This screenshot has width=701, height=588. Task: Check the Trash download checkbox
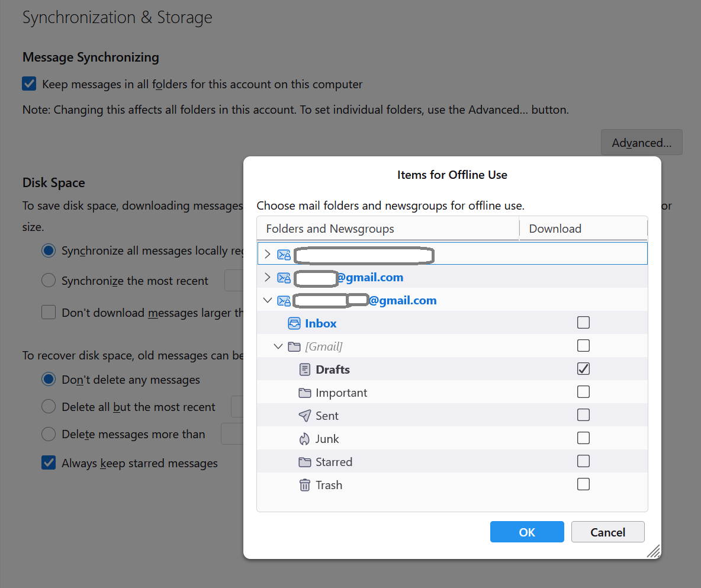(583, 484)
